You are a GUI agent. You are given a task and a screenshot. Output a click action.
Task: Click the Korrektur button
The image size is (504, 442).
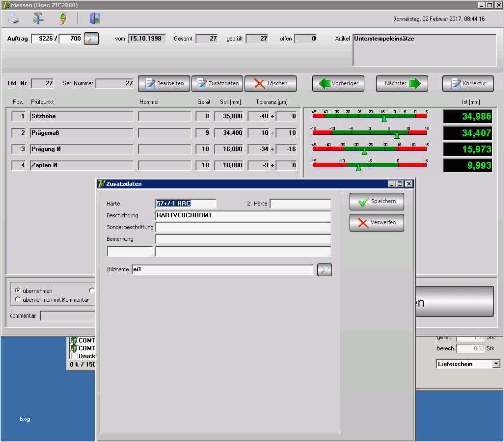468,83
